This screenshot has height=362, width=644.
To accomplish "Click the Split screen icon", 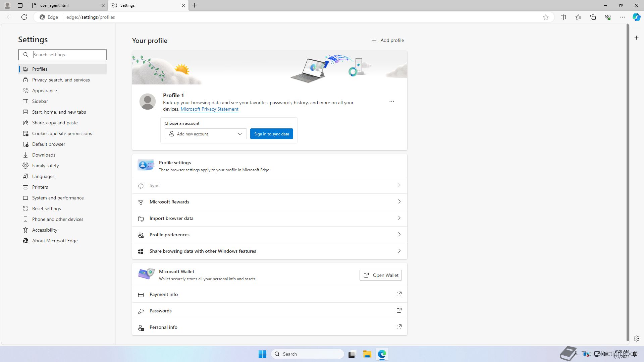I will click(563, 17).
